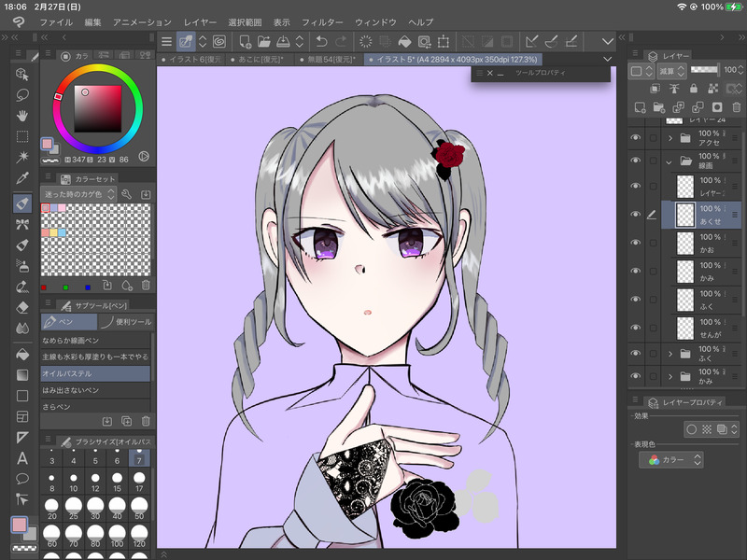Switch to the 無題54[復元] canvas tab

pos(328,60)
